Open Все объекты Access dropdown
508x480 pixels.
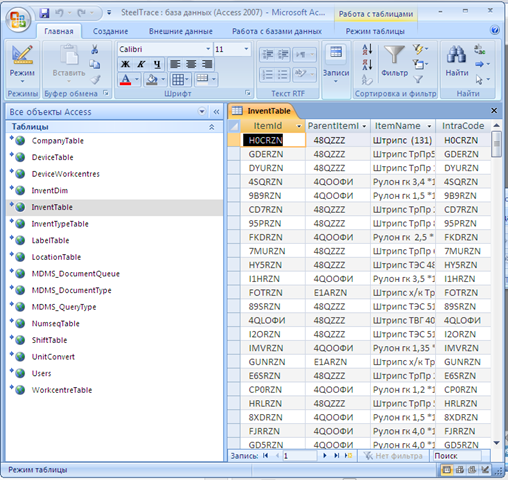click(202, 111)
